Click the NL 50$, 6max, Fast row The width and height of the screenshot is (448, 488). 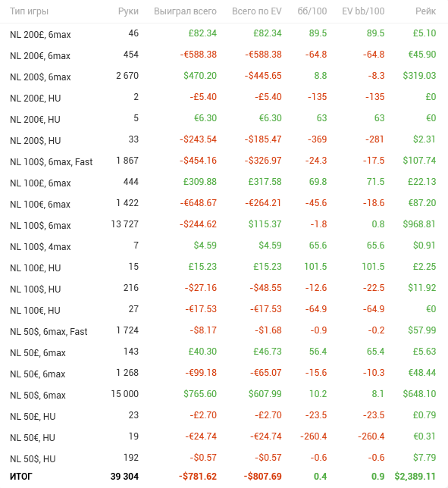224,331
